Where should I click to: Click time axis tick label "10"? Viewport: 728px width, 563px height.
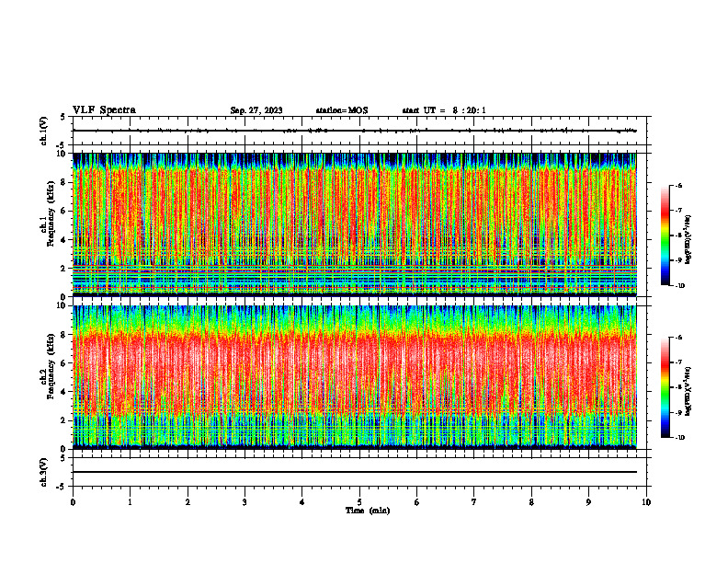[x=646, y=502]
